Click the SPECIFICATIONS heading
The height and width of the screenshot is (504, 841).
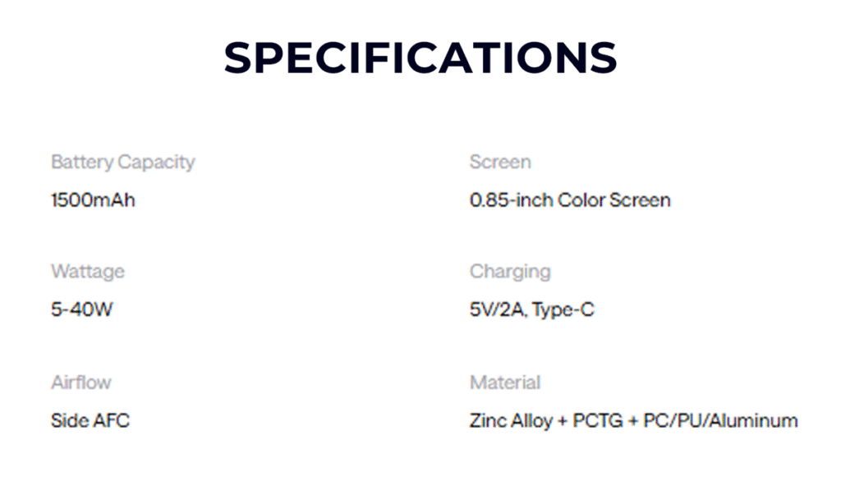[420, 57]
